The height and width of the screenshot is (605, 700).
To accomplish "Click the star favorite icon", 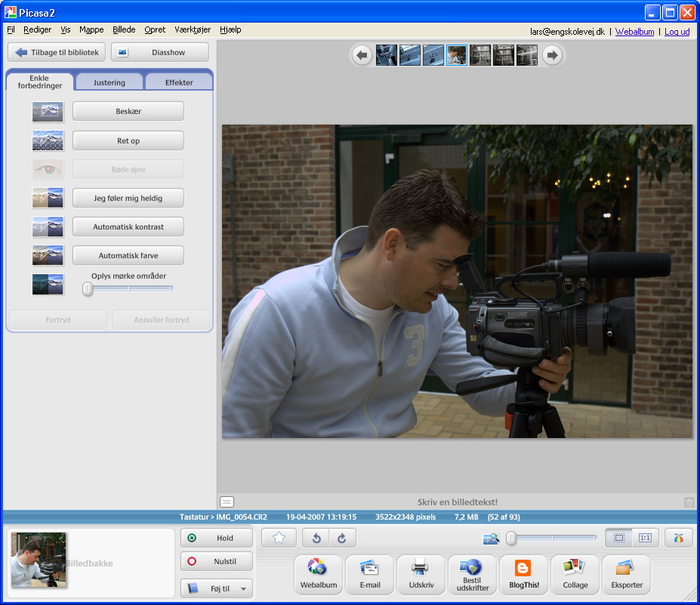I will tap(279, 538).
